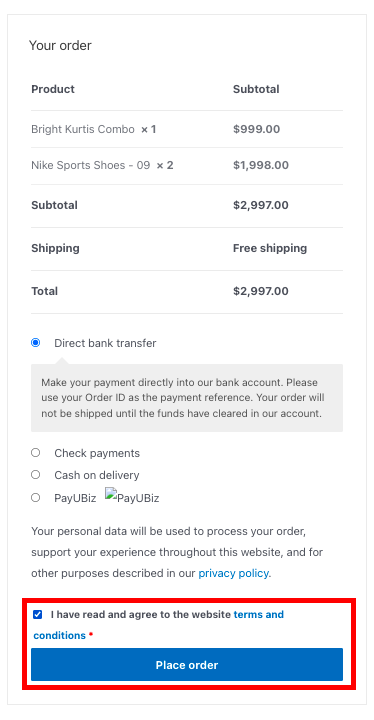Click the red required asterisk
This screenshot has height=720, width=374.
pyautogui.click(x=91, y=636)
